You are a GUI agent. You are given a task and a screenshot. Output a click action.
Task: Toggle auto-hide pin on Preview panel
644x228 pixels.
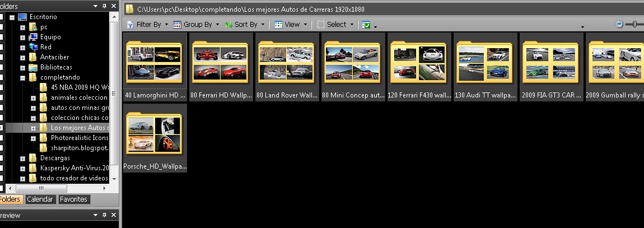(104, 215)
